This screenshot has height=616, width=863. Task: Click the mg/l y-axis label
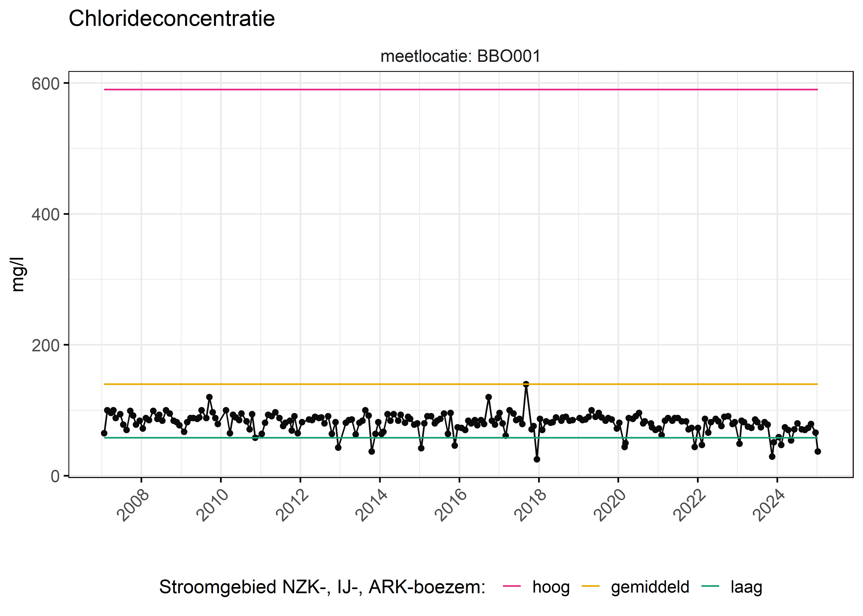pyautogui.click(x=18, y=274)
